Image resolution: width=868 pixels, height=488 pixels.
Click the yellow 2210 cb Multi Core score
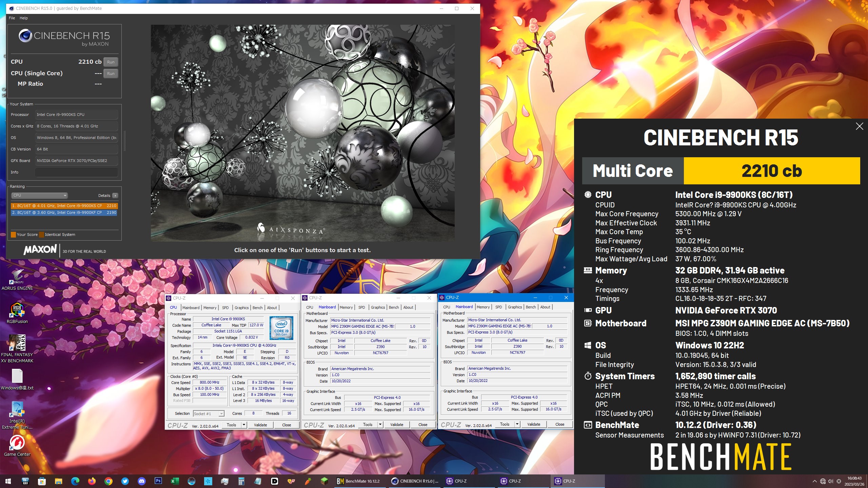[772, 171]
